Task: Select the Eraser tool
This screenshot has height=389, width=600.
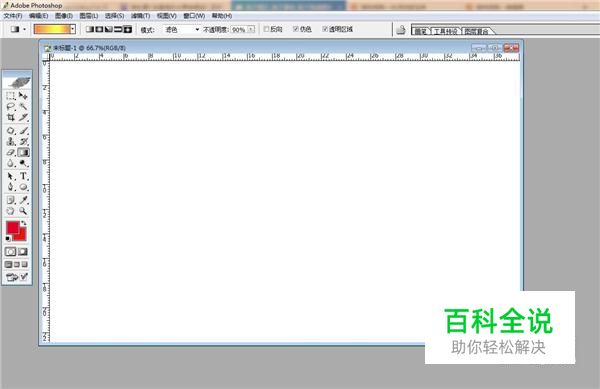Action: coord(11,153)
